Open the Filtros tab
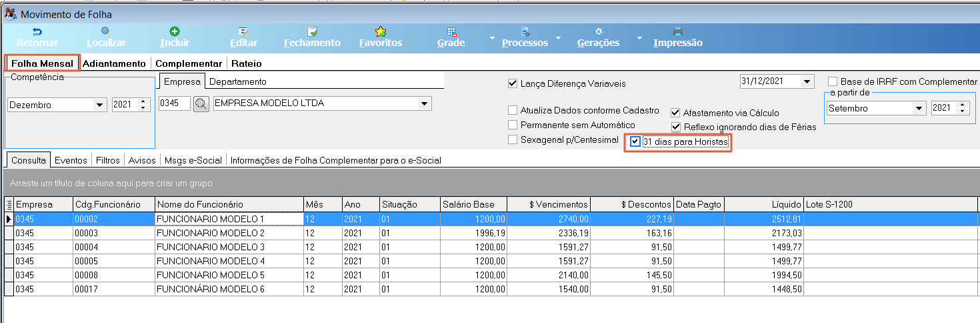 [x=108, y=160]
